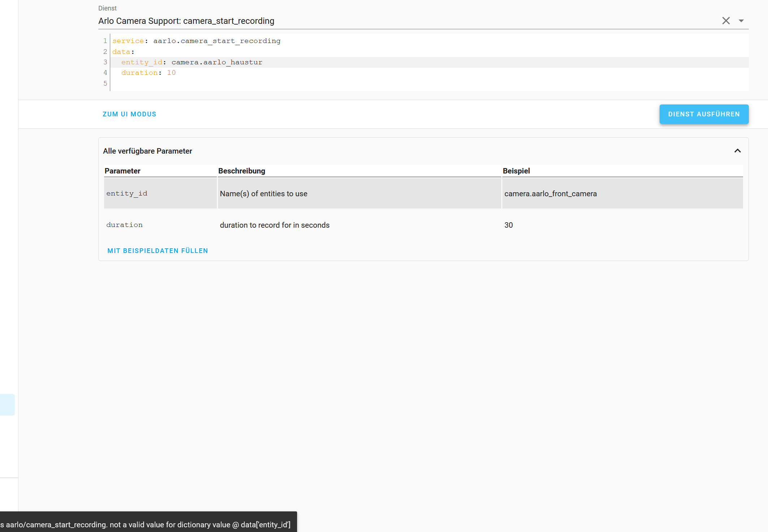Click the service aarlo.camera_start_recording line
The width and height of the screenshot is (768, 532).
196,41
